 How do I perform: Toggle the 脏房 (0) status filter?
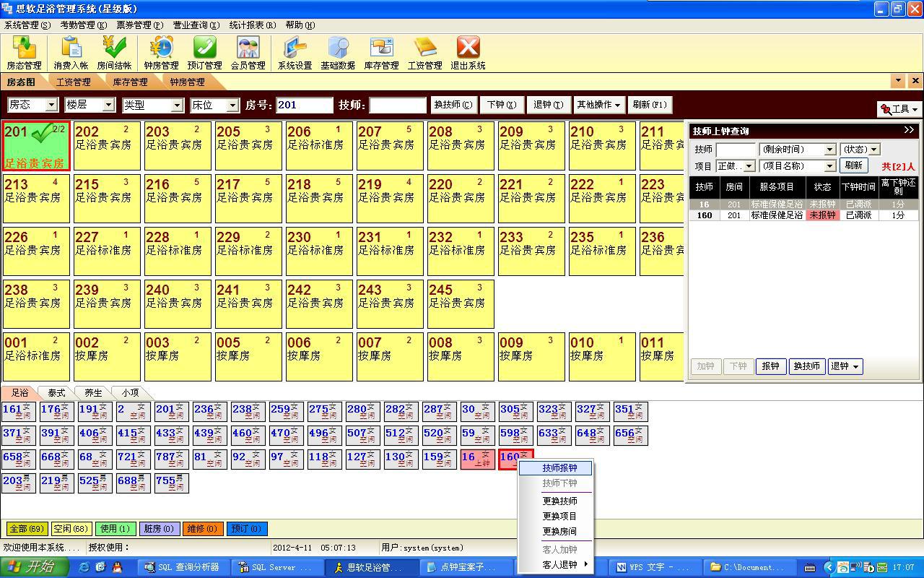[159, 529]
